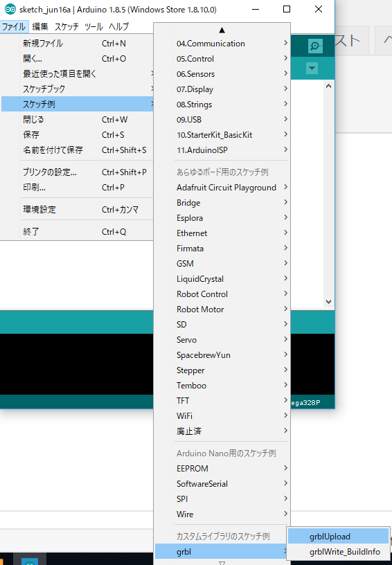Click the down arrow below grbl entry

tap(222, 562)
